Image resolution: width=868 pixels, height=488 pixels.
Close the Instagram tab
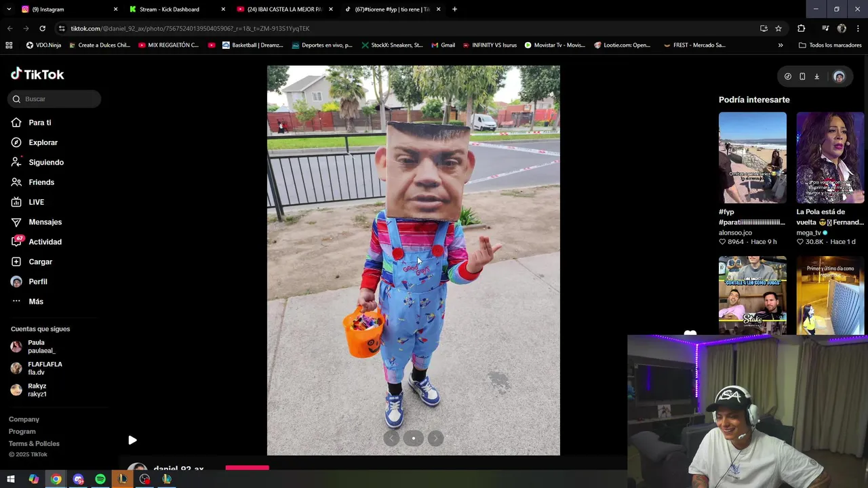click(115, 9)
